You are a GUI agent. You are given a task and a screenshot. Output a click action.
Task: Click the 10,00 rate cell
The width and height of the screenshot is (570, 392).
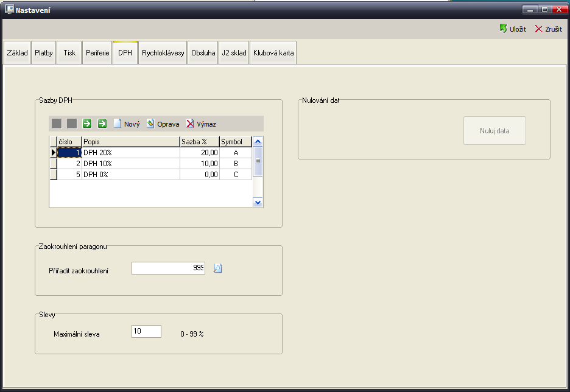[x=200, y=164]
